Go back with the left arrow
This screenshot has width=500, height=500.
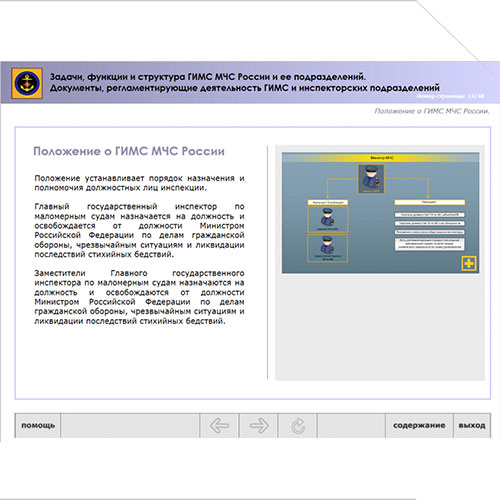click(x=219, y=426)
